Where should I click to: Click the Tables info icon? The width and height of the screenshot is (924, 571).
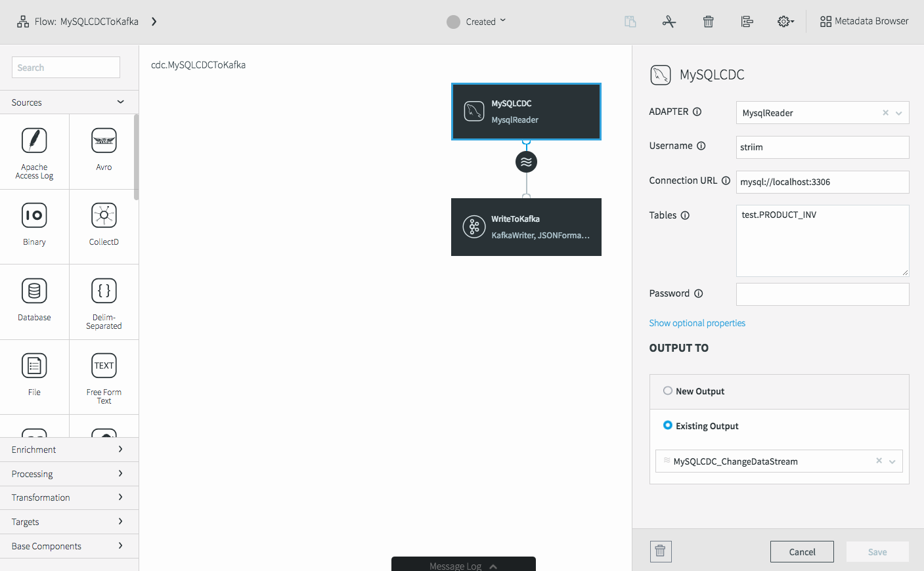coord(685,215)
